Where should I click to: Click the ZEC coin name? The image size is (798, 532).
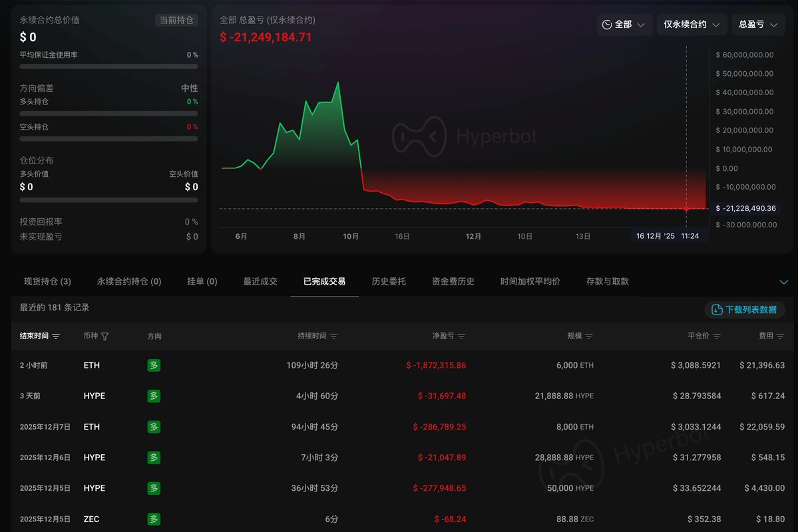[x=91, y=519]
